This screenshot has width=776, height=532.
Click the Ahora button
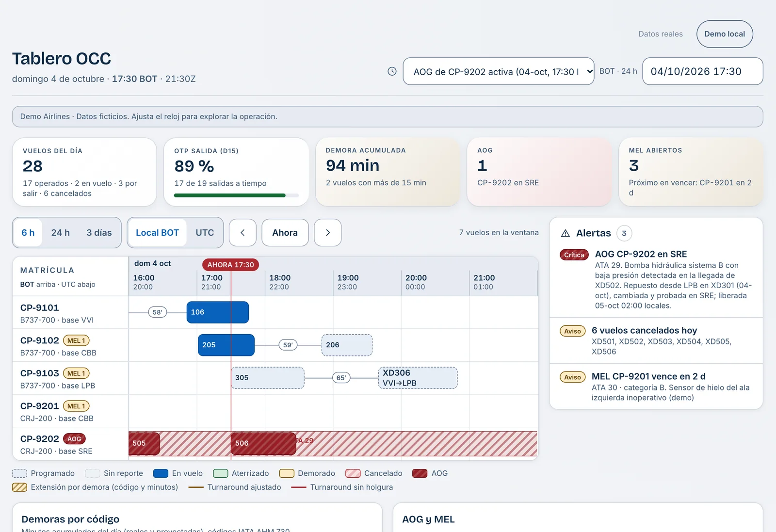click(x=285, y=233)
